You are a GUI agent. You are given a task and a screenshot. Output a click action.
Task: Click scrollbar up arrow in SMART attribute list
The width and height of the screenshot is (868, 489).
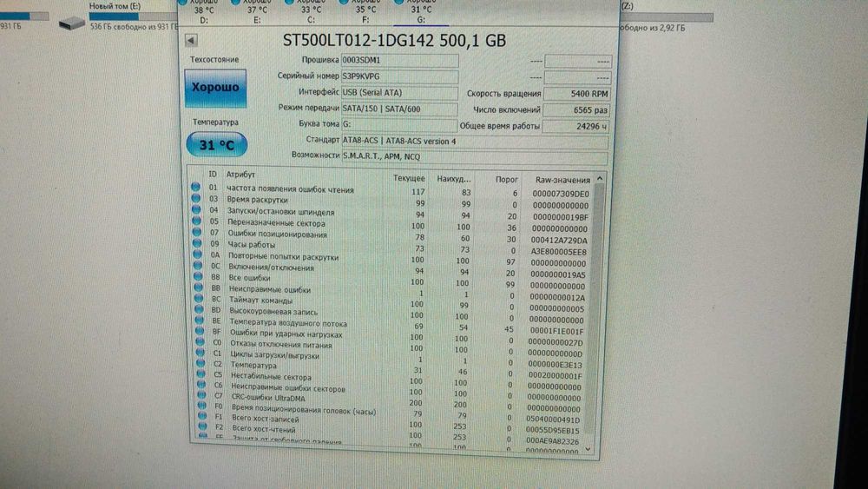600,179
